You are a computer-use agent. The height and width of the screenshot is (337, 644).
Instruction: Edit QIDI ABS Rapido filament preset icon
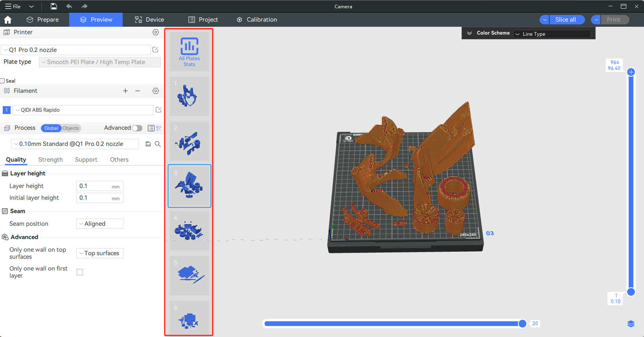coord(158,110)
